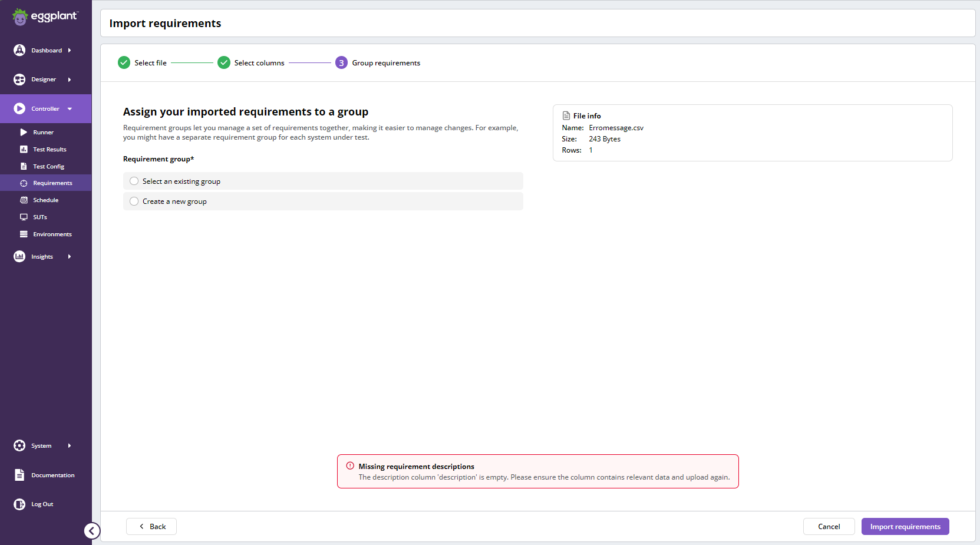The height and width of the screenshot is (545, 980).
Task: Click the eggplant logo
Action: (x=45, y=16)
